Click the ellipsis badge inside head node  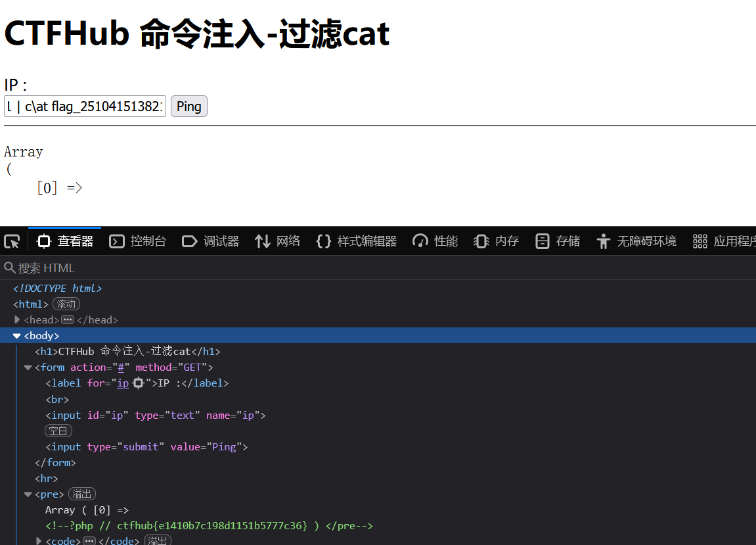68,320
